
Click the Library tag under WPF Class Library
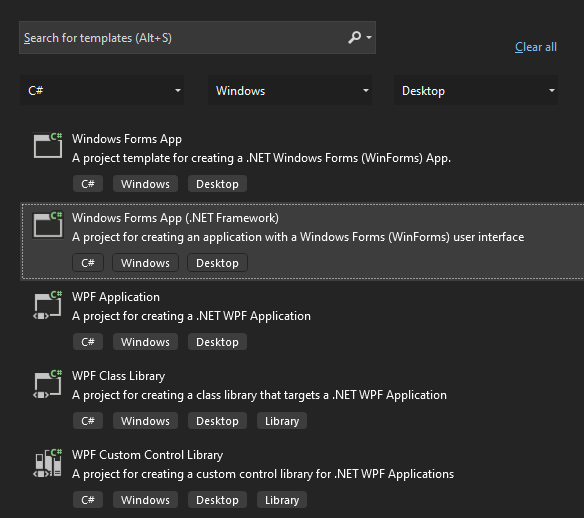tap(282, 421)
